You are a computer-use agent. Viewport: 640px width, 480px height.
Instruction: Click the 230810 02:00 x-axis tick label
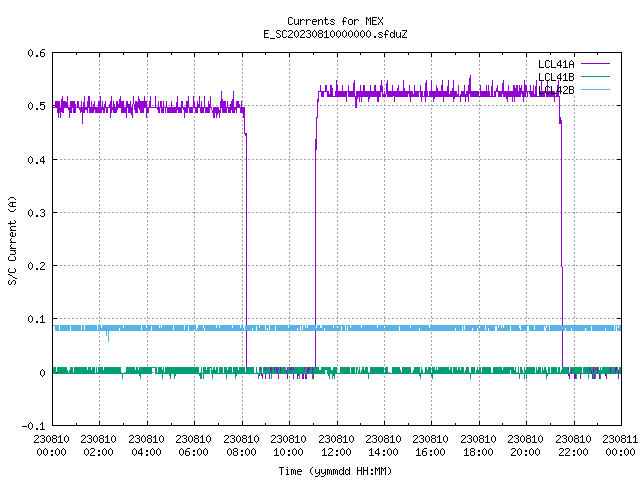[x=98, y=446]
